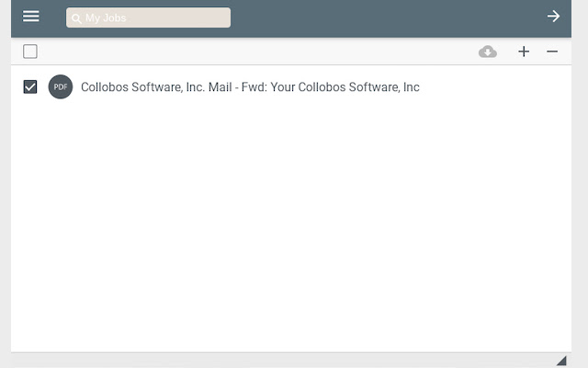Viewport: 588px width, 368px height.
Task: Click the plus add icon
Action: click(524, 52)
